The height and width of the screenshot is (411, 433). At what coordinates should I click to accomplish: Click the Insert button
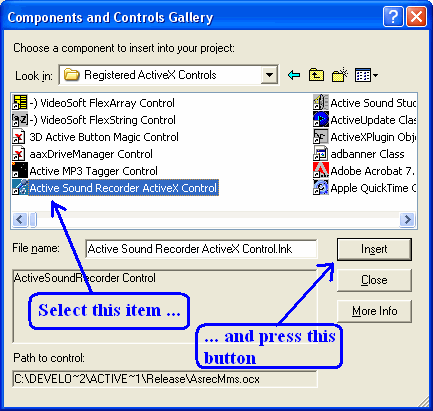click(x=374, y=249)
